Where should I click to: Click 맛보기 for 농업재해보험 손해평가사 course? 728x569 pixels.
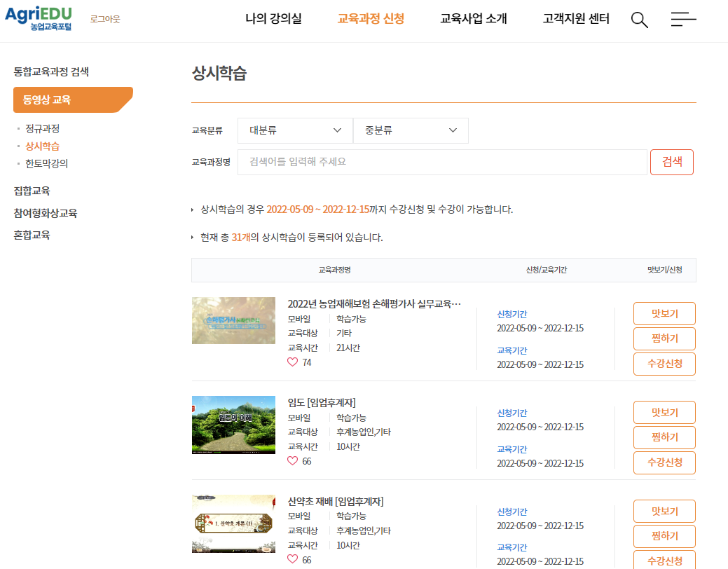click(x=664, y=313)
